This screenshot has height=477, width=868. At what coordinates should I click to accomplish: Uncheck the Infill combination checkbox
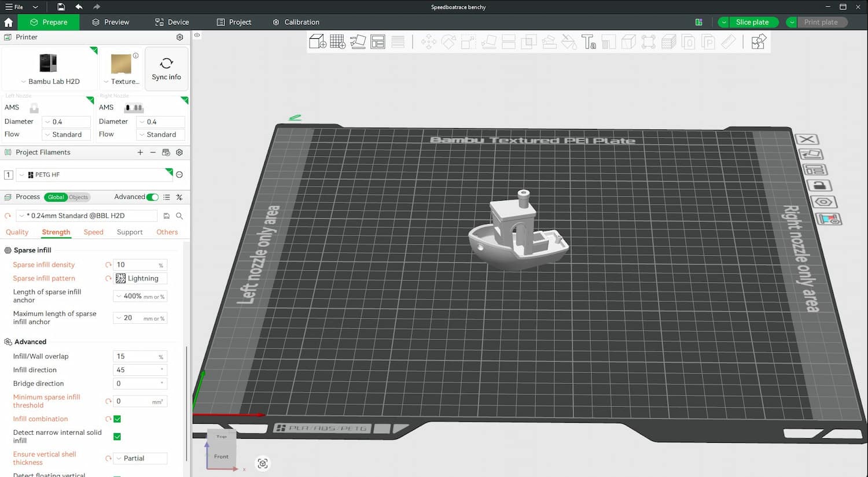click(x=117, y=419)
